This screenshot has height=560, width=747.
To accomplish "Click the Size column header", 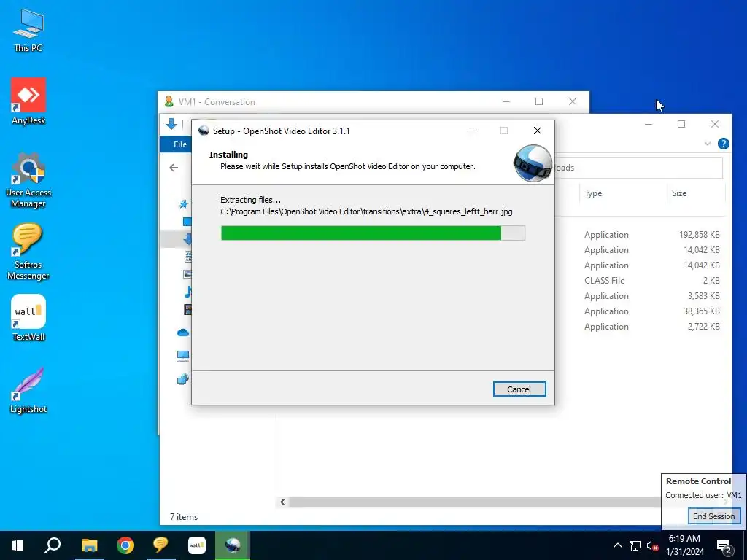I will pyautogui.click(x=679, y=192).
